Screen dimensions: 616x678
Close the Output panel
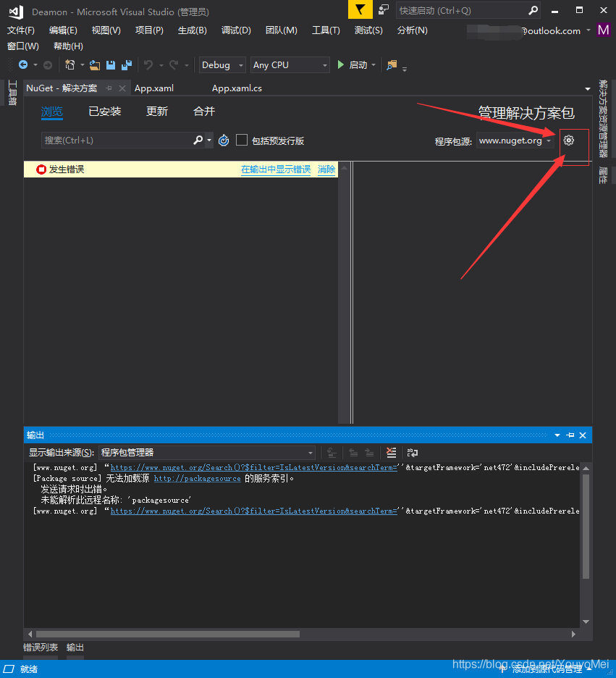pyautogui.click(x=582, y=435)
